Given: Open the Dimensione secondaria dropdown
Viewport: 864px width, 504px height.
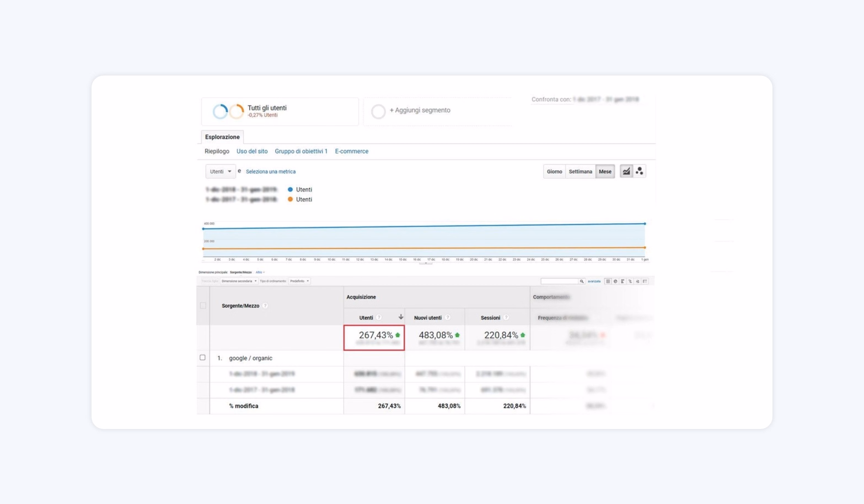Looking at the screenshot, I should point(239,281).
